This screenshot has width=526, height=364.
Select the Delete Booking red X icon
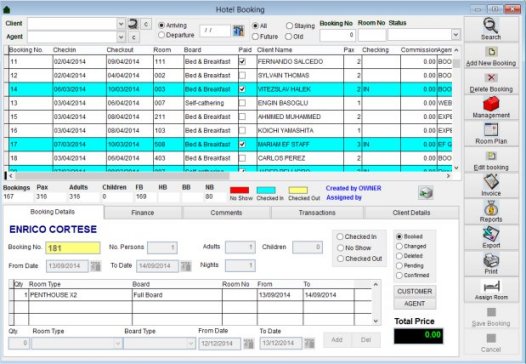coord(491,78)
